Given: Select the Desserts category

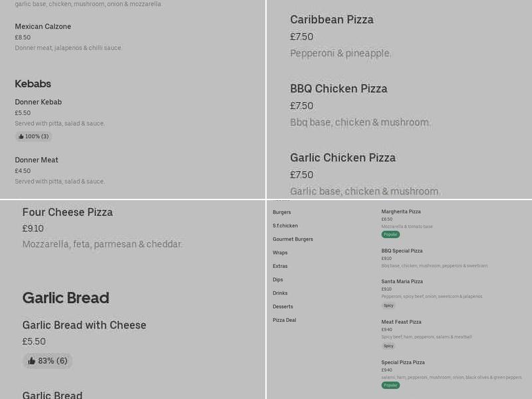Looking at the screenshot, I should coord(283,307).
